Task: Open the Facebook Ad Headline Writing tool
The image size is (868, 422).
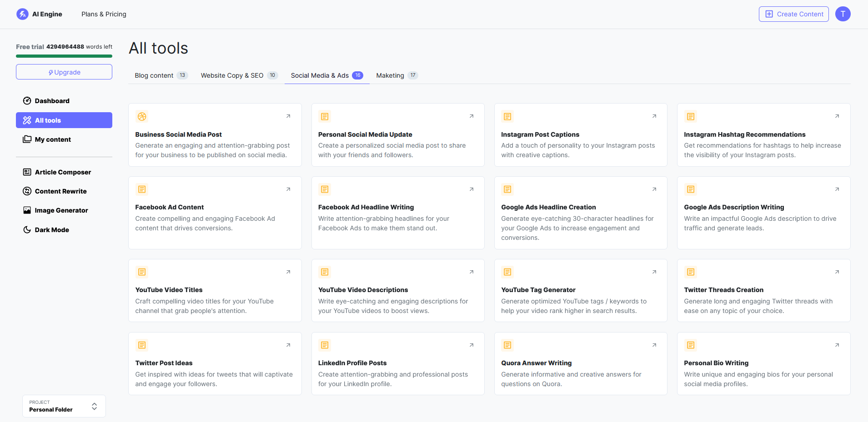Action: tap(398, 213)
